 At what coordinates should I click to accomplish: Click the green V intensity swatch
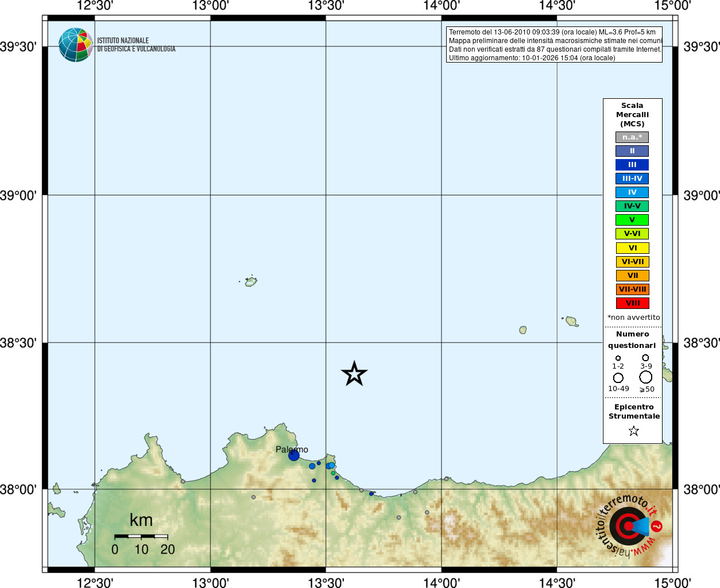point(632,220)
